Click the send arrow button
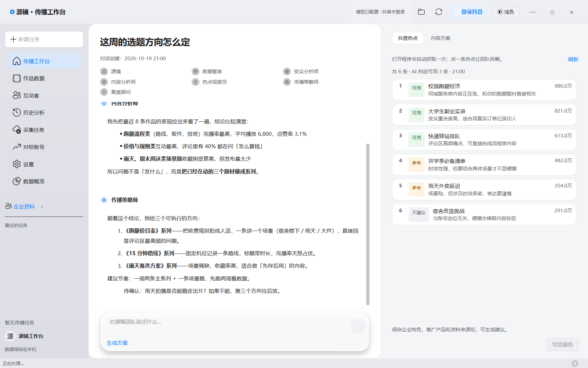The height and width of the screenshot is (368, 588). 358,326
